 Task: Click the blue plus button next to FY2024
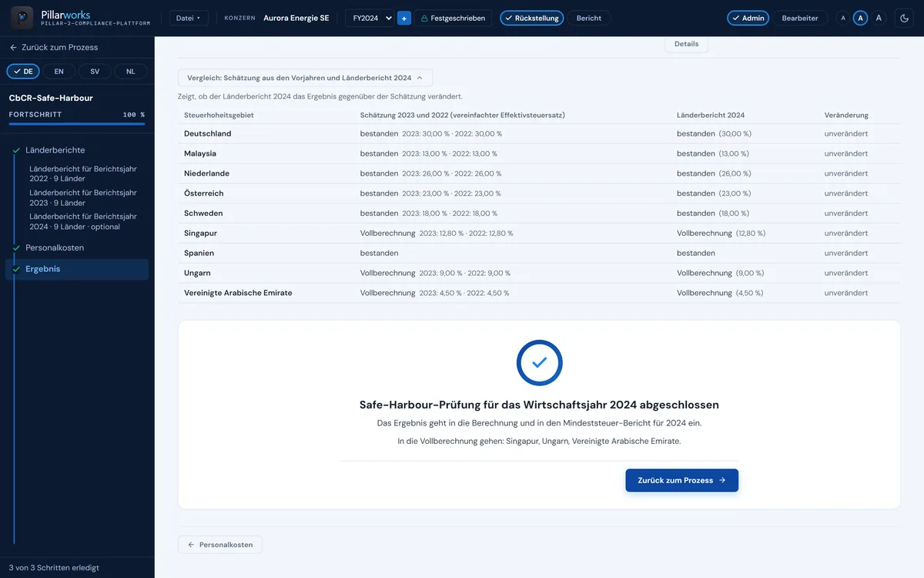point(404,18)
